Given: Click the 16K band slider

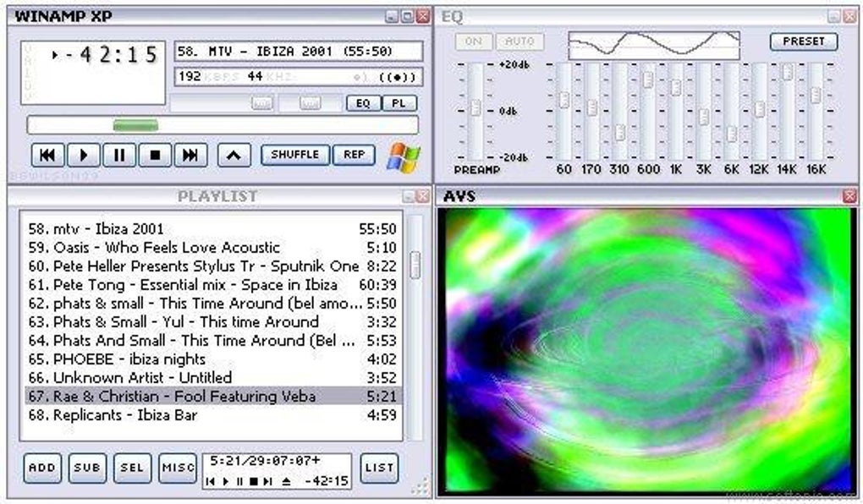Looking at the screenshot, I should coord(816,95).
